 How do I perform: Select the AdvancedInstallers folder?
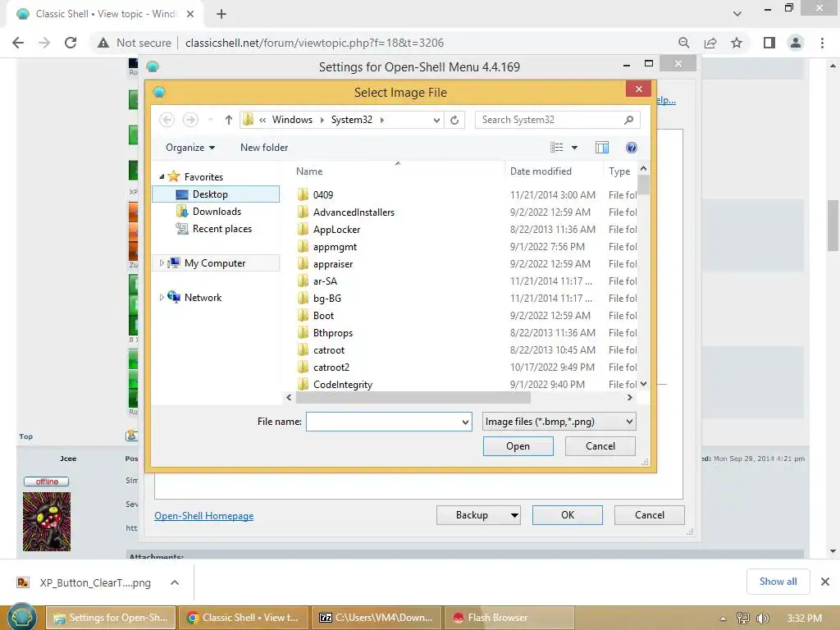point(354,212)
